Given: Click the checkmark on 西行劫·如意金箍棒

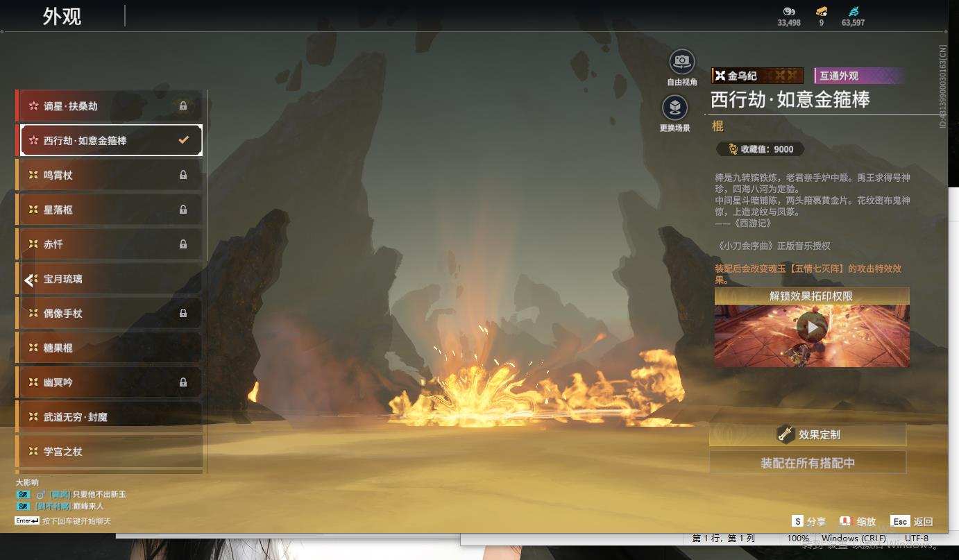Looking at the screenshot, I should (184, 140).
